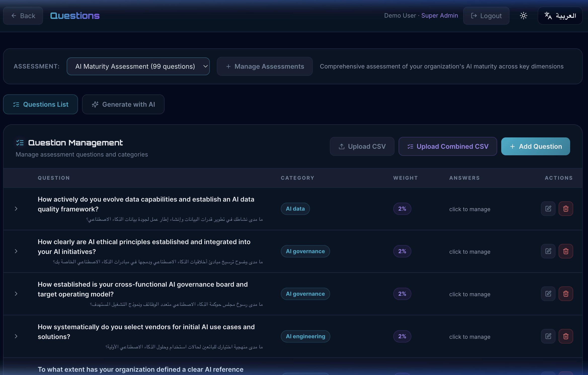Switch language to العربية
Screen dimensions: 588x375
(x=560, y=16)
